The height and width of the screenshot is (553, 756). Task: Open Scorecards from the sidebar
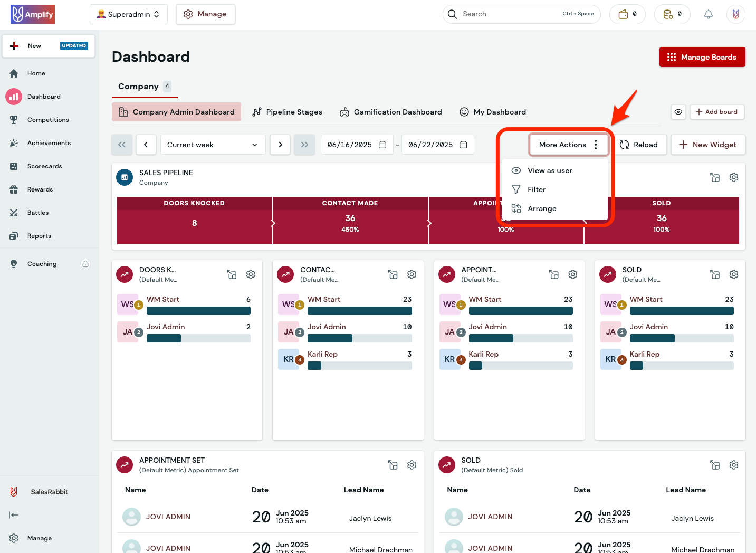click(x=44, y=166)
